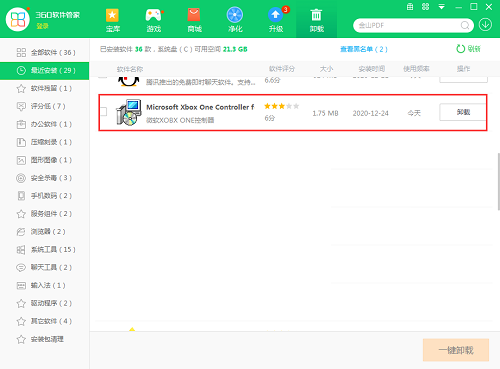Select 软件残留 (1) category
500x369 pixels.
(45, 88)
